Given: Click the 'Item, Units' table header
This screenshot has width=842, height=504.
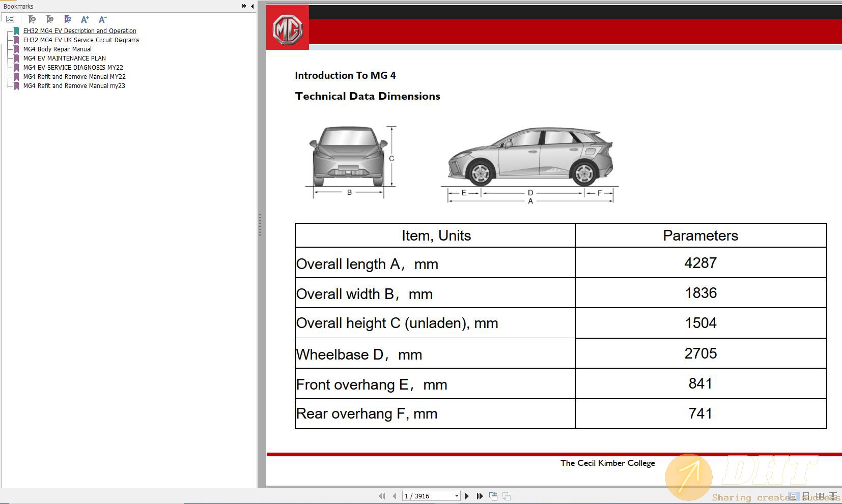Looking at the screenshot, I should click(x=436, y=235).
